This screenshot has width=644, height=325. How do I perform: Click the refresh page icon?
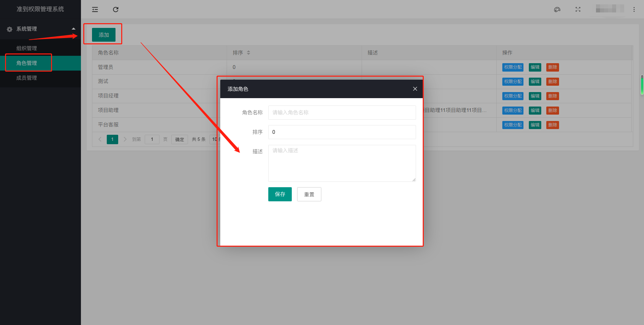coord(116,9)
